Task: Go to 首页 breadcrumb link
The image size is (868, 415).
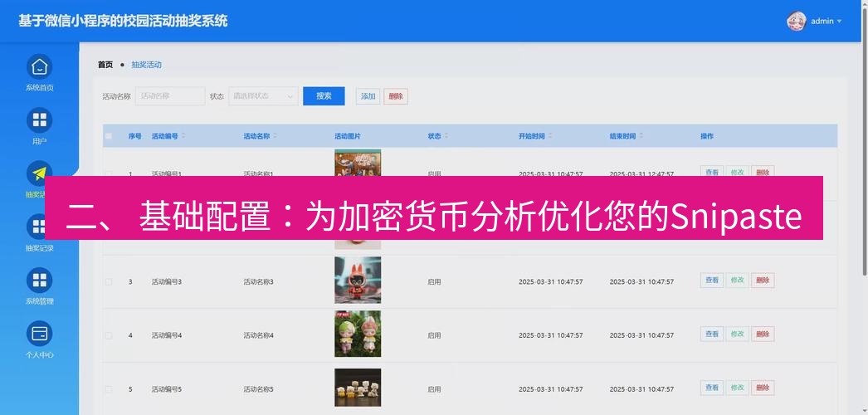Action: [x=105, y=65]
